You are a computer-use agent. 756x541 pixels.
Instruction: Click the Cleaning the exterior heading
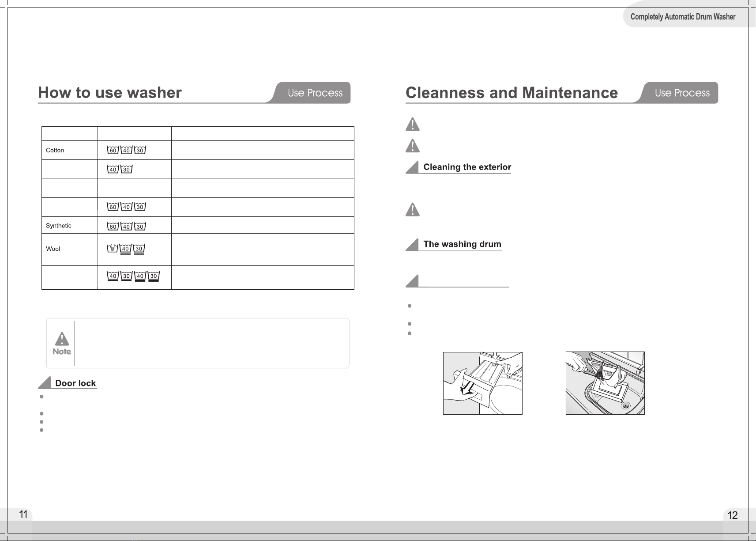[x=467, y=167]
